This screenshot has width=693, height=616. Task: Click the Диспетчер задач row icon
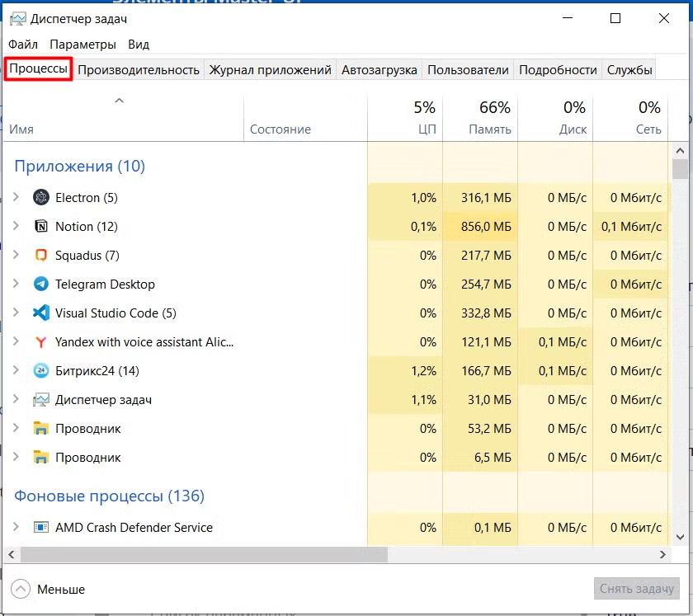tap(41, 399)
